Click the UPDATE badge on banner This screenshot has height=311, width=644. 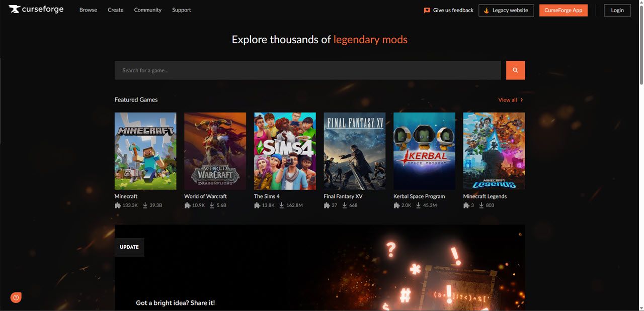pyautogui.click(x=129, y=247)
